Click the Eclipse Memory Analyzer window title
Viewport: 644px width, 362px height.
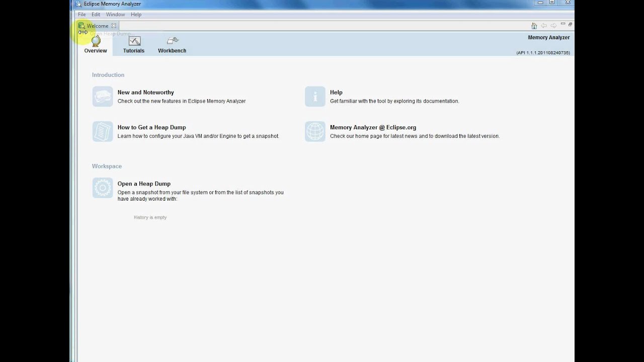click(x=112, y=4)
